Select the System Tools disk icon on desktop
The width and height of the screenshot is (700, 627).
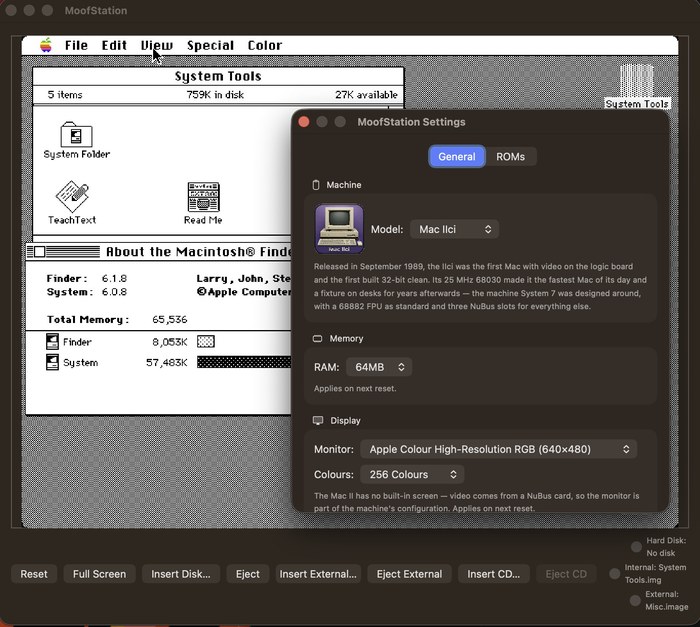637,80
